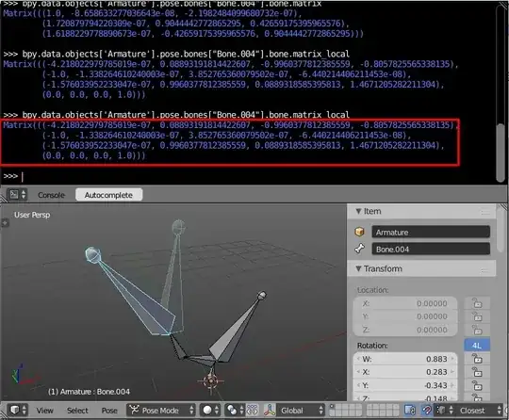Toggle manipulate center points icon

(x=253, y=411)
